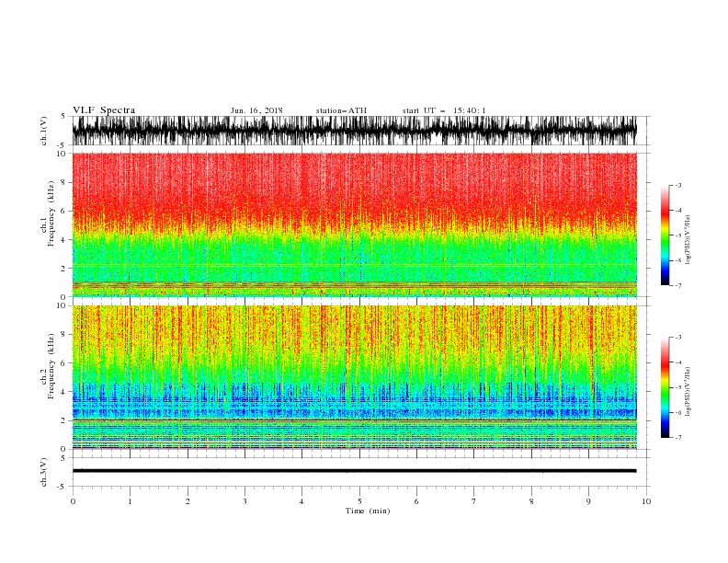Click the "VLF Spectra" title text
The image size is (728, 563).
(104, 110)
